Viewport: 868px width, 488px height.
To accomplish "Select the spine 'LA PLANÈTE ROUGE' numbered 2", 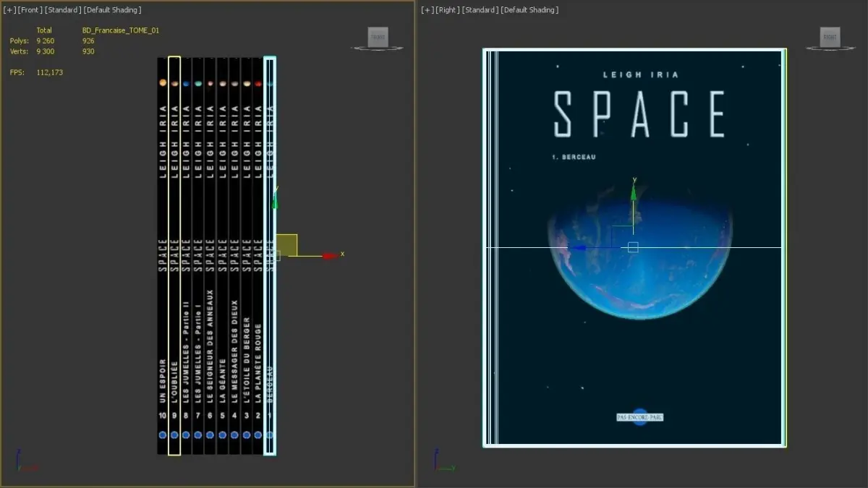I will coord(258,256).
